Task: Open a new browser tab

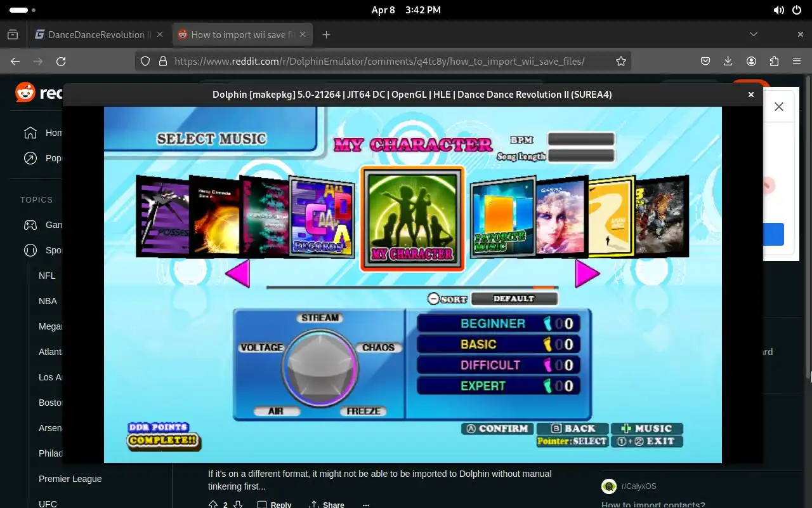Action: click(326, 34)
